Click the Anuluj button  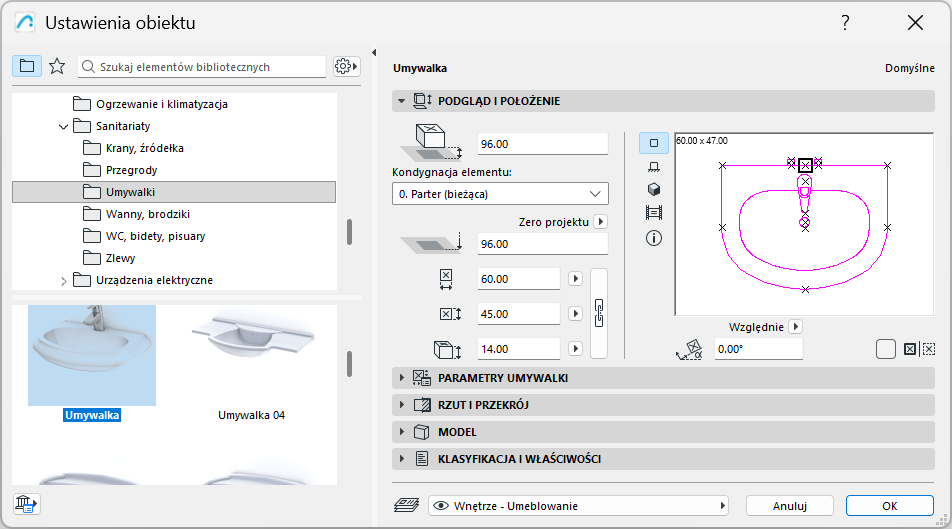pos(789,506)
